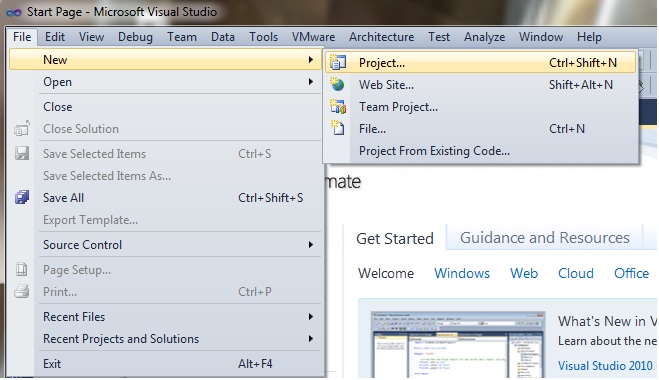Click the Visual Studio infinity logo in title bar
Screen dimensions: 659x380
coord(13,13)
